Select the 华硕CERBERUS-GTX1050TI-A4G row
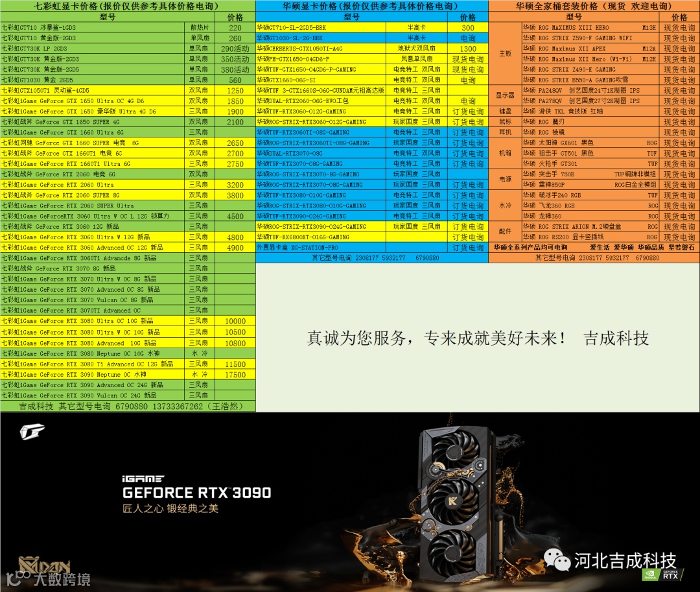This screenshot has height=592, width=700. (x=372, y=48)
